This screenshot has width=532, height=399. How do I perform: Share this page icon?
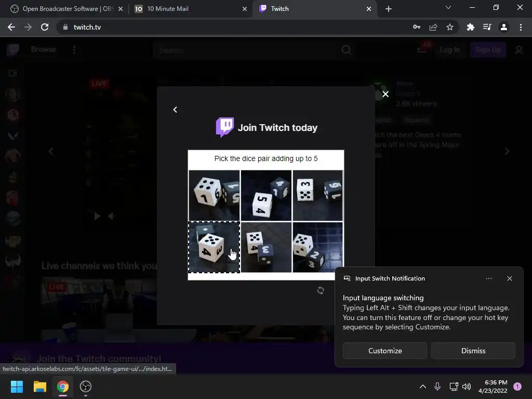coord(433,27)
